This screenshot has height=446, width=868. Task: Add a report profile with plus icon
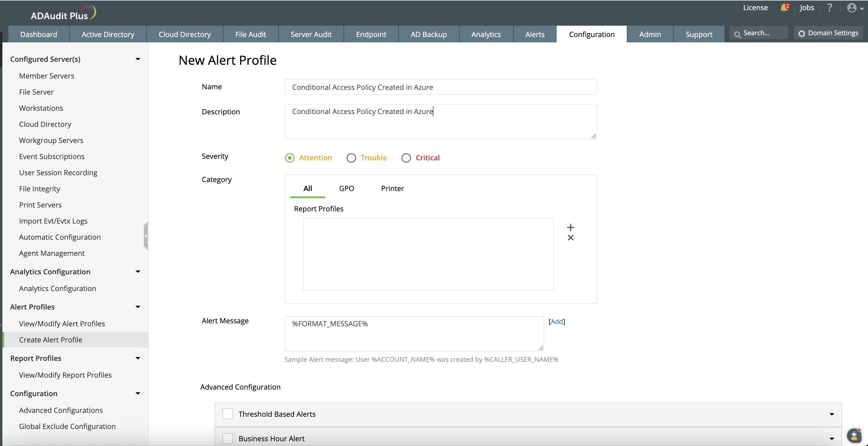(570, 227)
